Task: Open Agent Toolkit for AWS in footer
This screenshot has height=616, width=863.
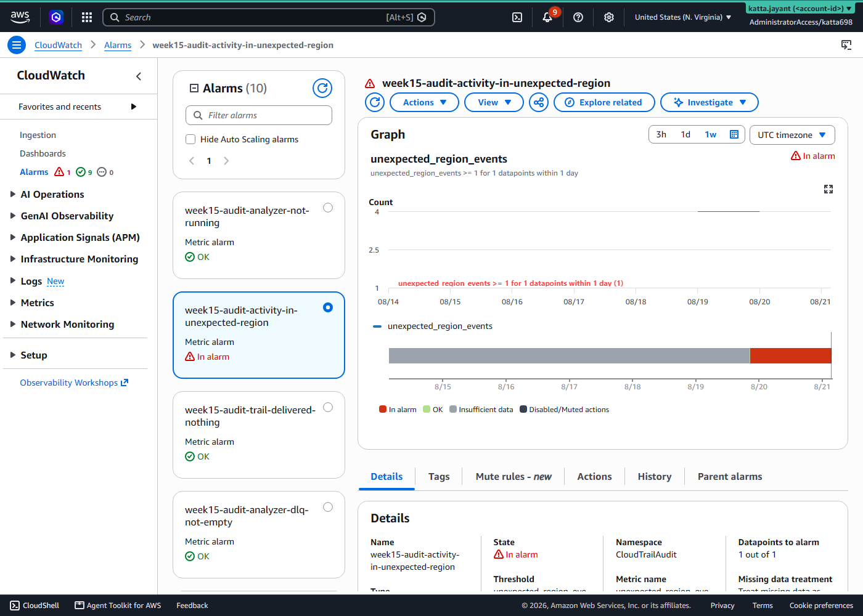Action: tap(118, 606)
